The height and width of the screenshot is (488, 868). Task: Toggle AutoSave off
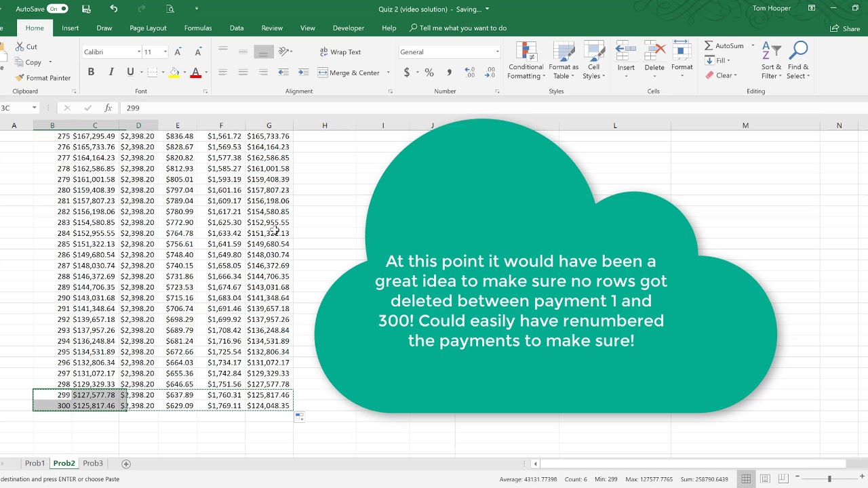pos(57,9)
